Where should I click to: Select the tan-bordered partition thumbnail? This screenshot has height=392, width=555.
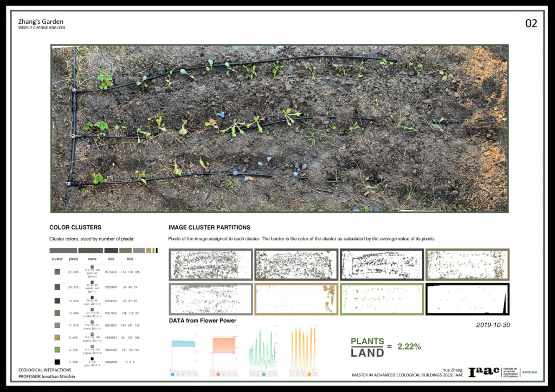[x=296, y=299]
